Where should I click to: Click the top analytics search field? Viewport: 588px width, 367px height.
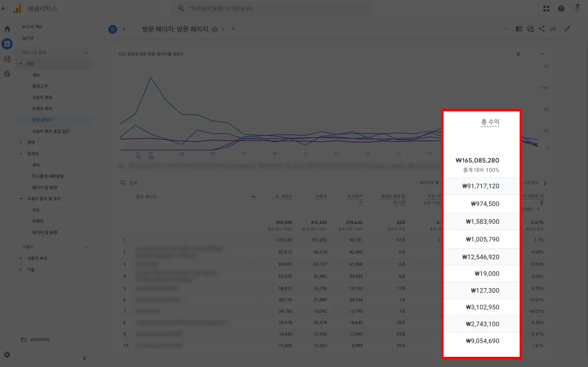273,9
